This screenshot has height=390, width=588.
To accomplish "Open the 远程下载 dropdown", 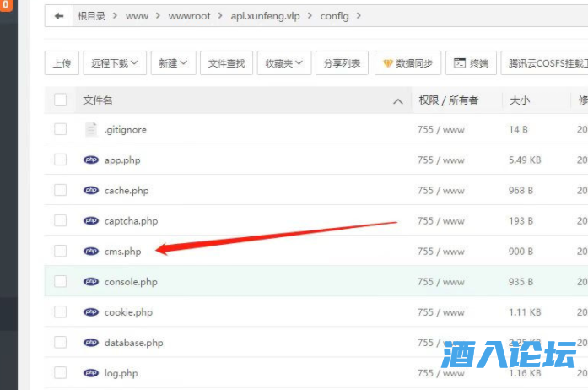I will [115, 63].
